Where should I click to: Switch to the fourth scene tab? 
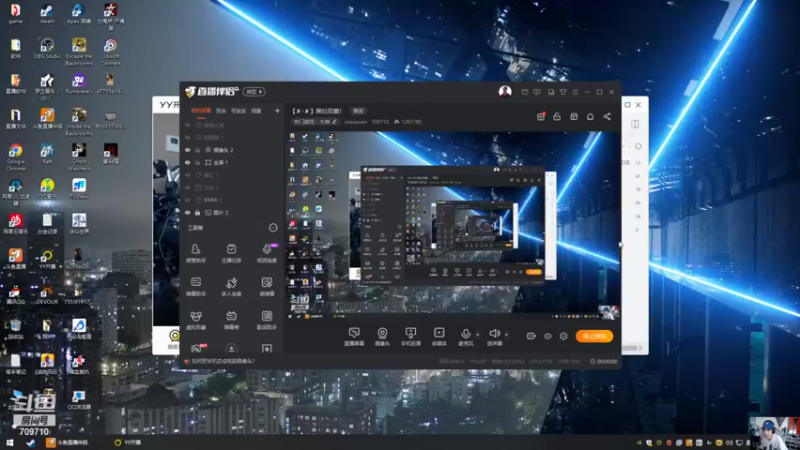pyautogui.click(x=256, y=111)
